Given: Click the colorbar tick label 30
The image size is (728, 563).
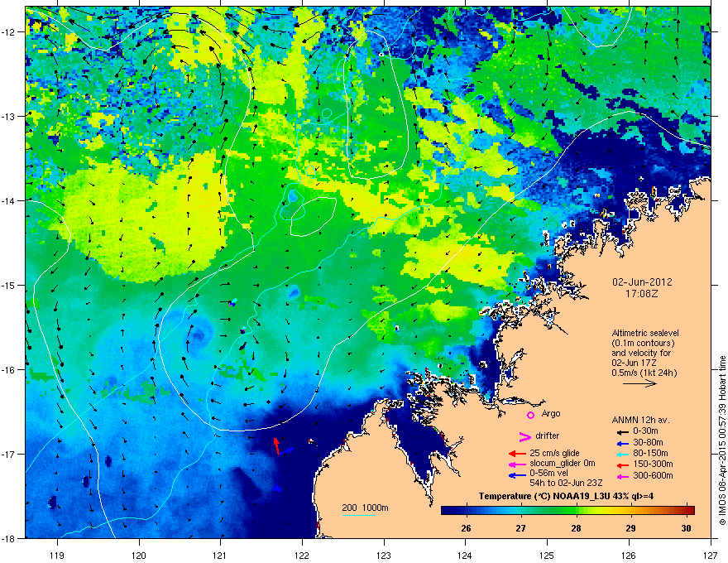Looking at the screenshot, I should click(686, 528).
